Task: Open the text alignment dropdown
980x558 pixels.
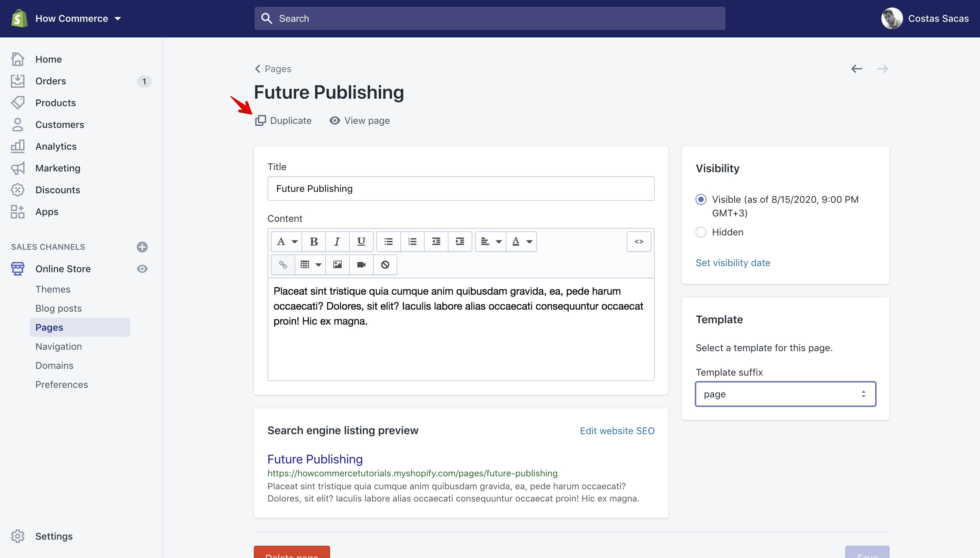Action: click(x=491, y=242)
